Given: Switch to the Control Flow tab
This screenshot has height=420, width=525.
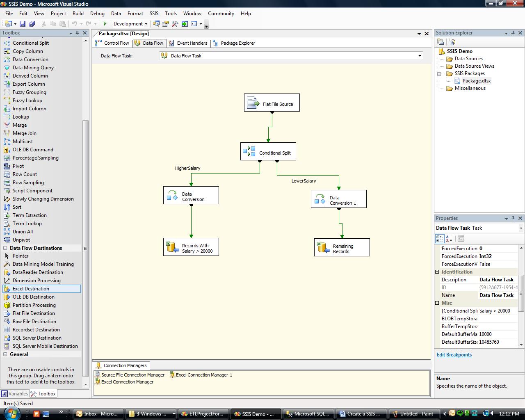Looking at the screenshot, I should (x=112, y=43).
